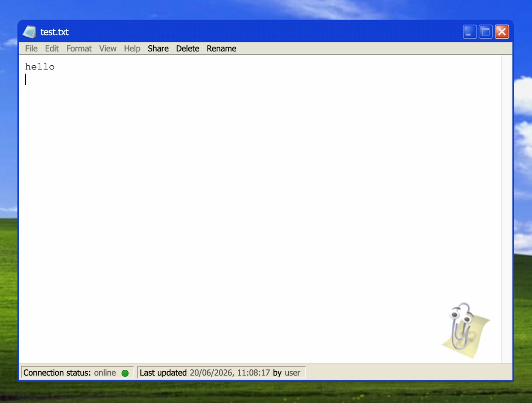The image size is (532, 403).
Task: Click the notepad icon in title bar
Action: [x=29, y=32]
